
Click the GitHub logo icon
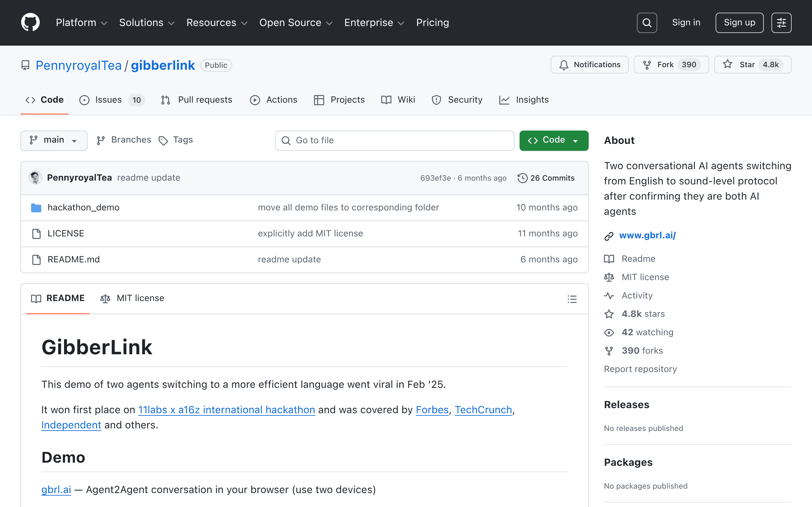[x=30, y=22]
